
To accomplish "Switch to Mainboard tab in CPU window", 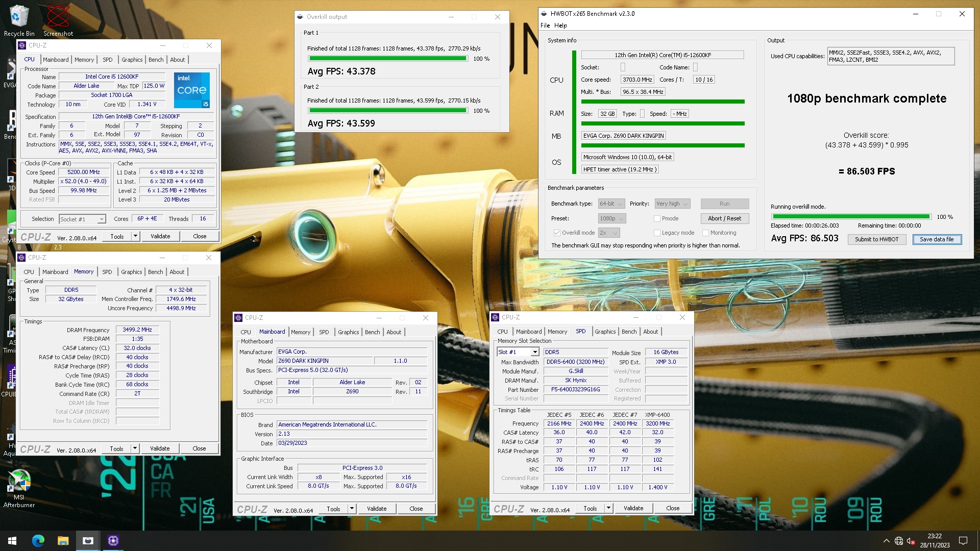I will coord(56,60).
